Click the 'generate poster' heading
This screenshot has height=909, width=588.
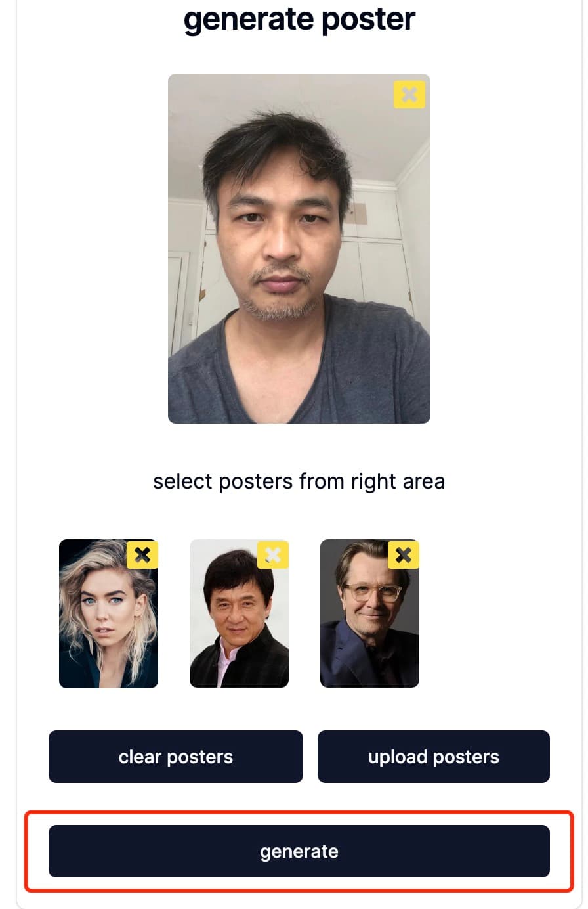(299, 18)
